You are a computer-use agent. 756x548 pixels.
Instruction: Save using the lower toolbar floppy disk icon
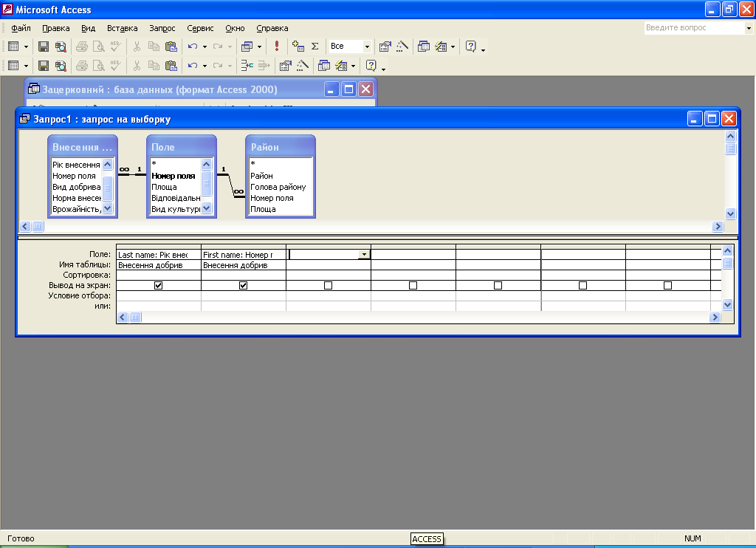[x=44, y=66]
